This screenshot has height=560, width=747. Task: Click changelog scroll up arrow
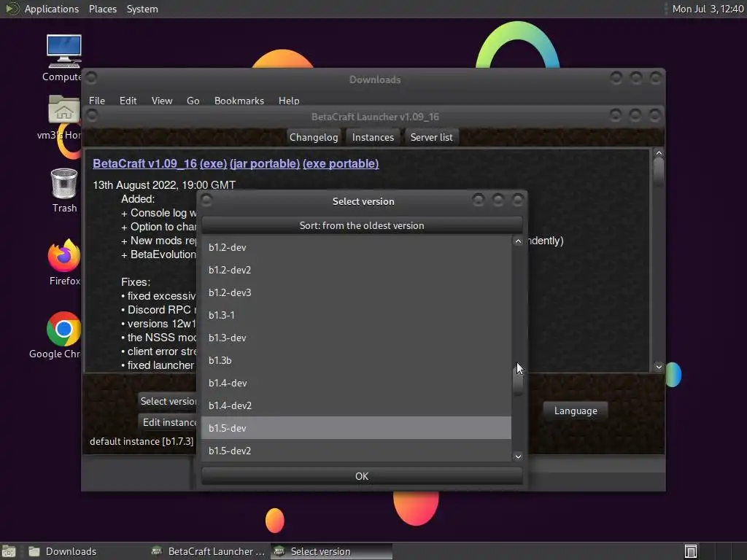tap(659, 153)
